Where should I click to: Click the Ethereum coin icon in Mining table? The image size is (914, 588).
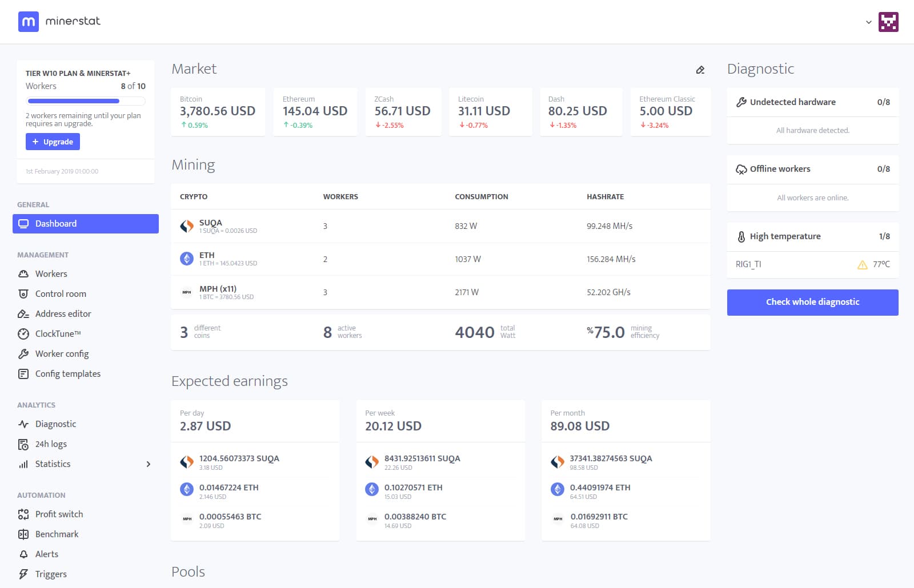tap(187, 259)
